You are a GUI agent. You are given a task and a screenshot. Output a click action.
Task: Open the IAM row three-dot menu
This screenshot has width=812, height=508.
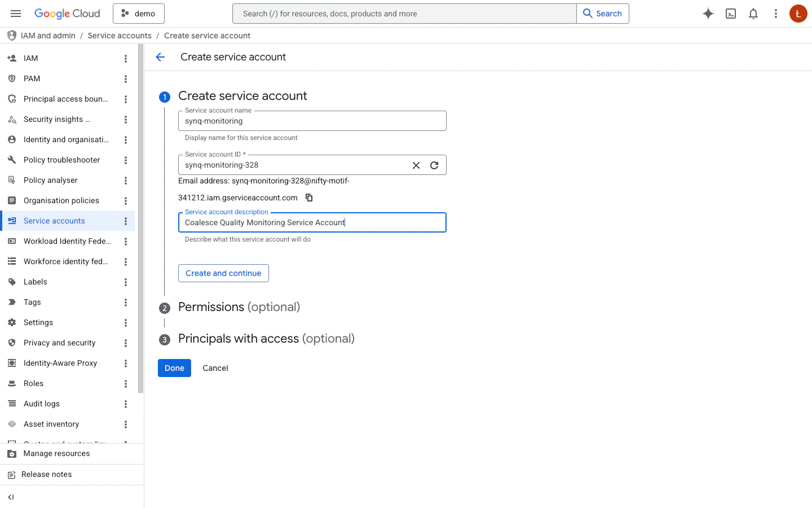[126, 58]
